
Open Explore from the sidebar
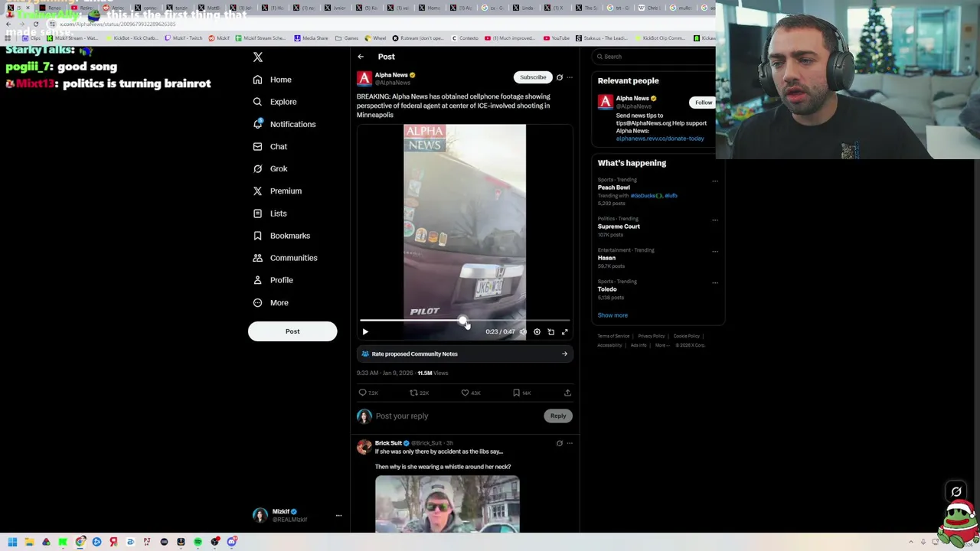click(274, 102)
